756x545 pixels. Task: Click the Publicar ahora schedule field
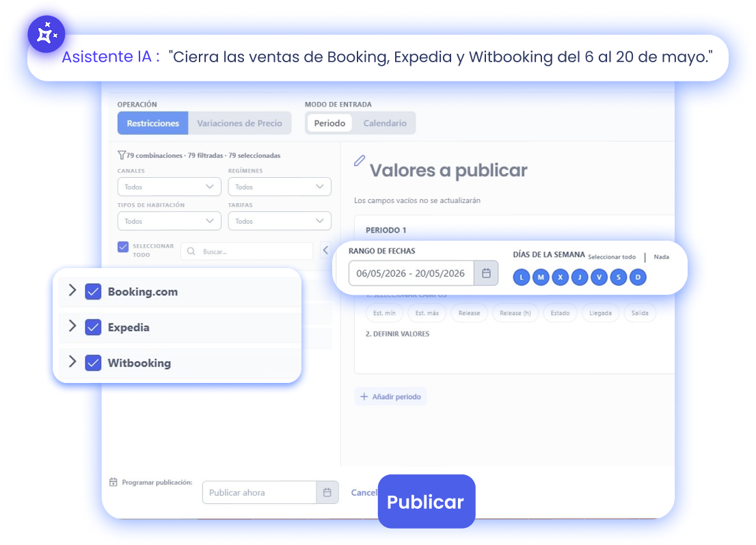259,492
